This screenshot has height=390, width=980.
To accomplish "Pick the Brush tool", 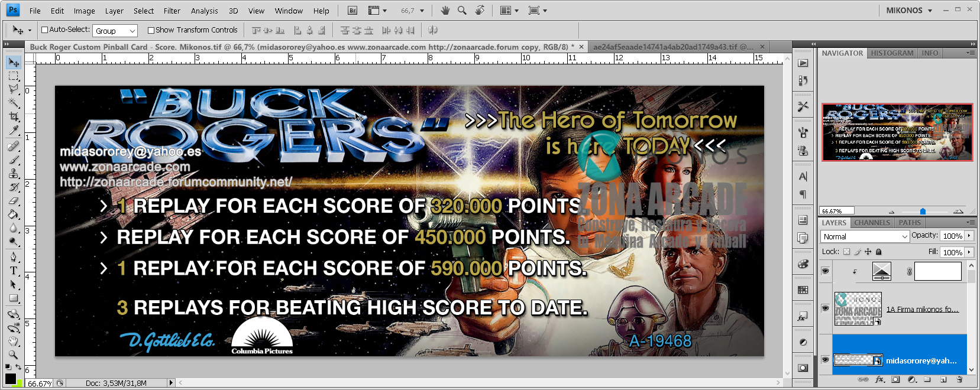I will (13, 160).
